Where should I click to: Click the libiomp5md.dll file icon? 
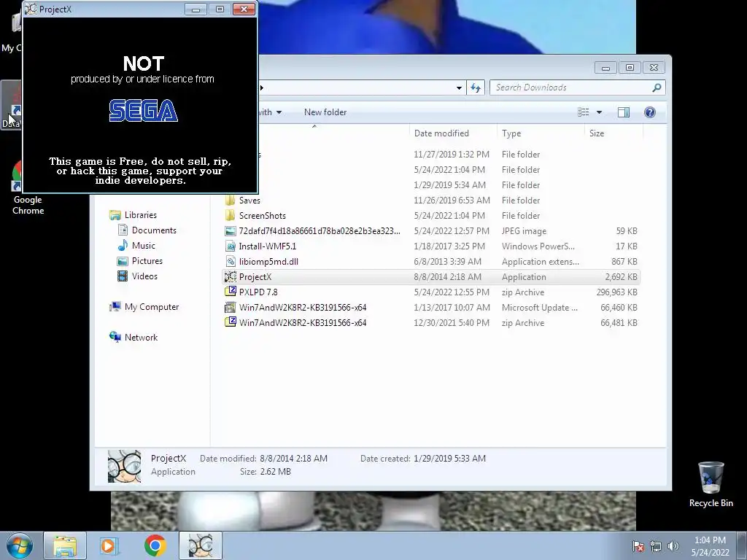click(231, 261)
